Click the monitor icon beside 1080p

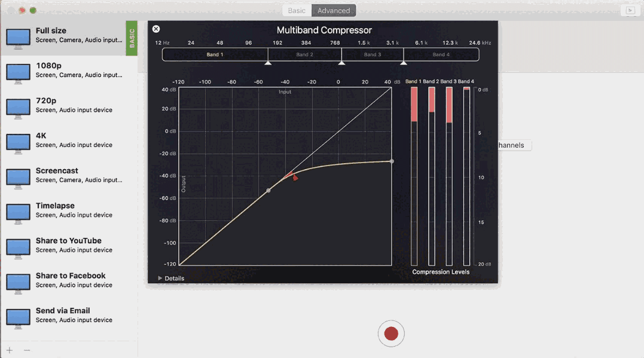click(x=18, y=74)
